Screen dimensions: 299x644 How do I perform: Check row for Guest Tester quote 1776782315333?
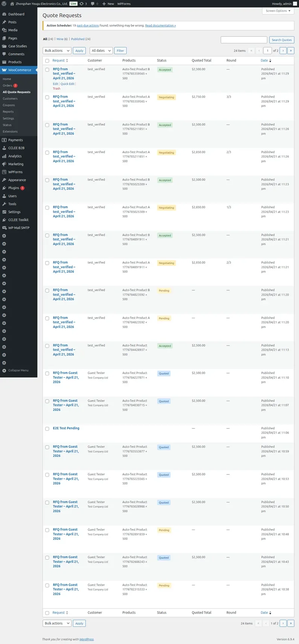pos(47,585)
